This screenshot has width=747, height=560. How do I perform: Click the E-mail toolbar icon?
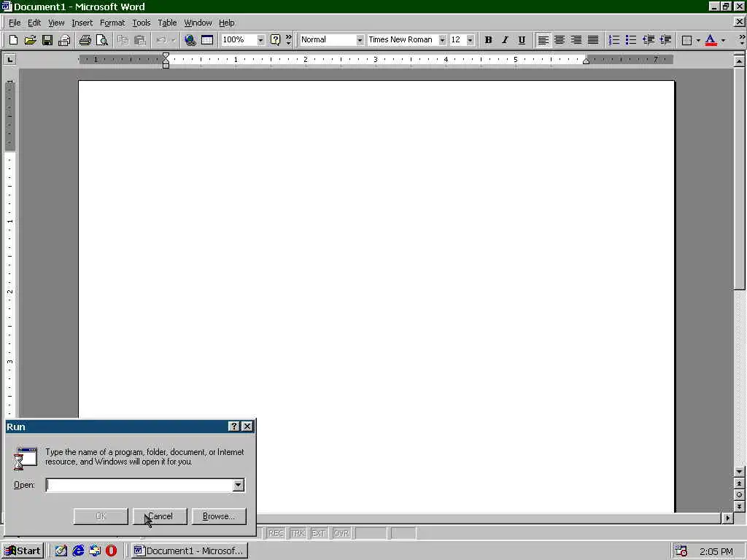64,40
